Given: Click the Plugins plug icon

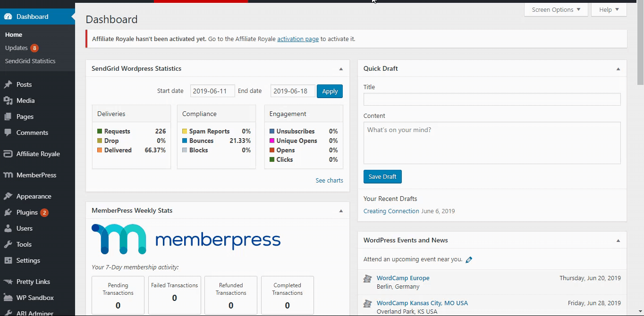Looking at the screenshot, I should 8,212.
